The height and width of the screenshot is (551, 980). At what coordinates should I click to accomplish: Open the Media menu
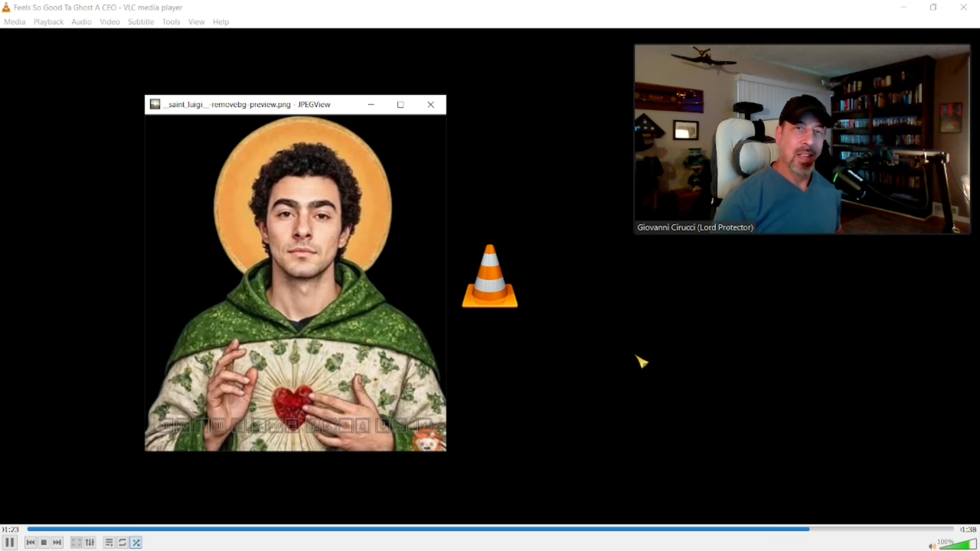(x=15, y=21)
